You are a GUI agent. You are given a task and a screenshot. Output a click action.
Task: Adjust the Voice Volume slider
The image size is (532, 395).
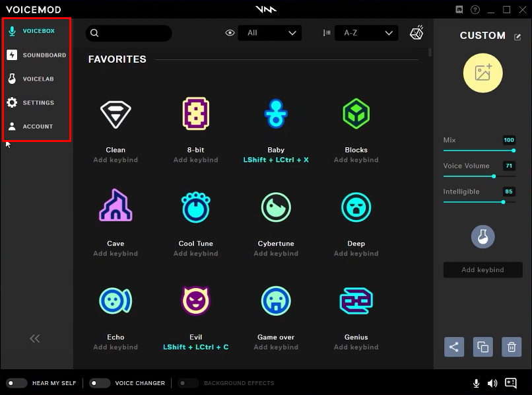pyautogui.click(x=479, y=176)
